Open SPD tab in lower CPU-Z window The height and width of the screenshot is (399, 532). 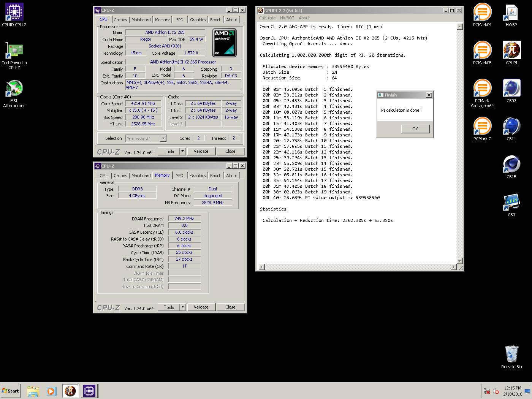pyautogui.click(x=180, y=176)
